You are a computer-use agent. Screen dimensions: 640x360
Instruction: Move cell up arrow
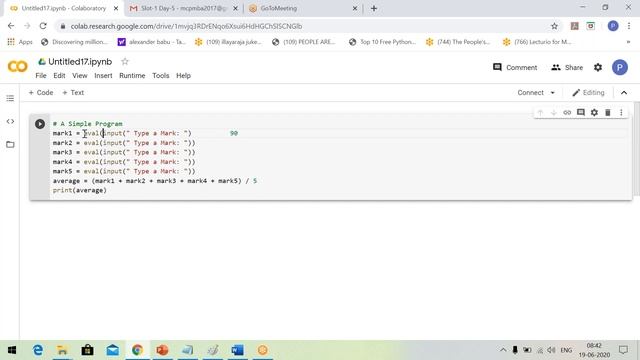(x=540, y=113)
